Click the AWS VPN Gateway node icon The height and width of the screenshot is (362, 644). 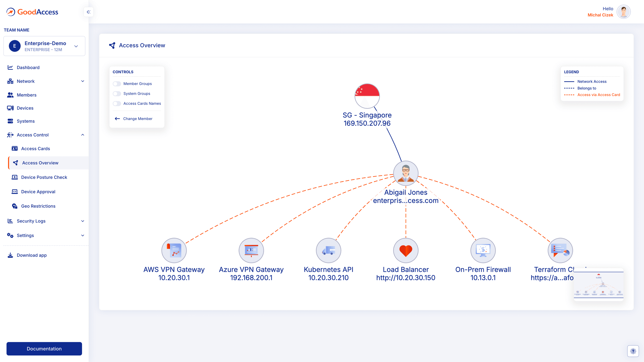click(x=174, y=250)
